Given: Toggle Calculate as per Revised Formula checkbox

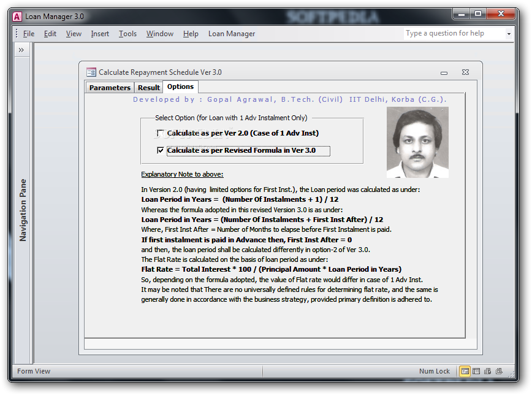Looking at the screenshot, I should coord(161,150).
